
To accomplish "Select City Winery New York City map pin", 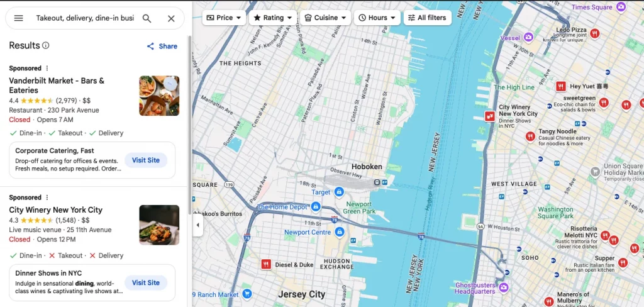I will coord(489,116).
